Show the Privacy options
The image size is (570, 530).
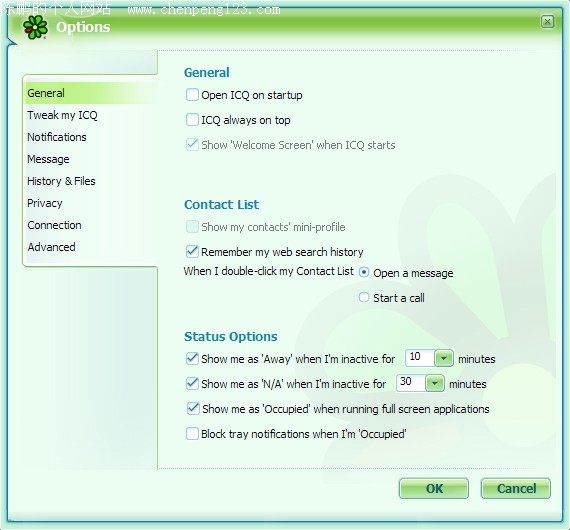(x=45, y=203)
